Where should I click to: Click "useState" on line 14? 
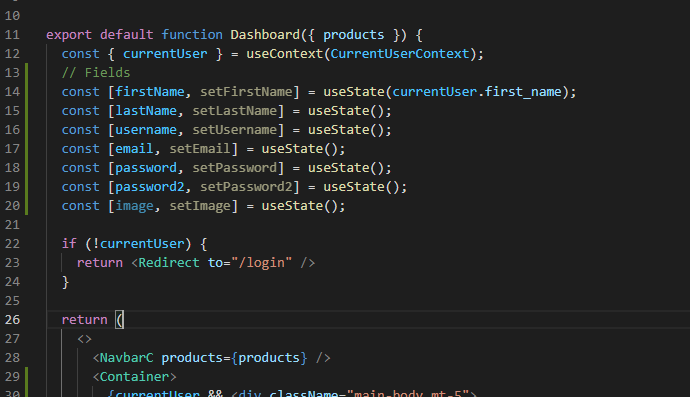354,92
